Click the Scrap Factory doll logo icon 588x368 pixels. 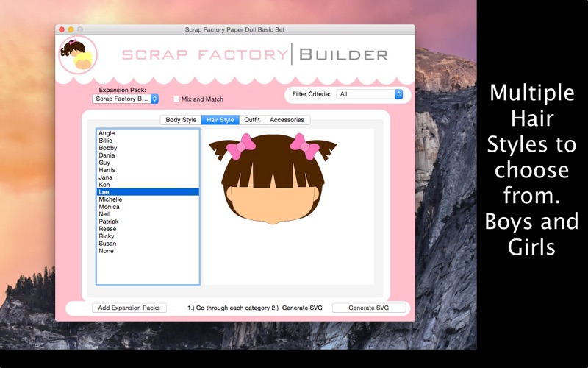coord(78,54)
